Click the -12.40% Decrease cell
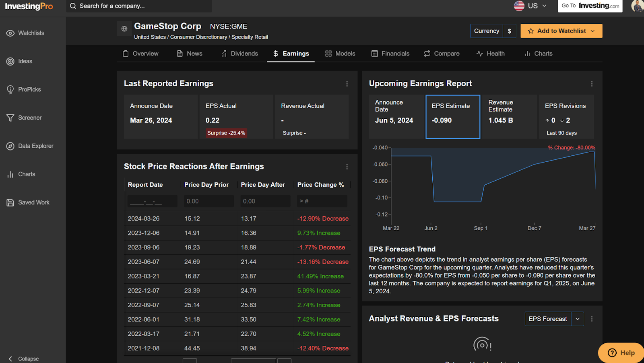This screenshot has width=644, height=363. pos(323,349)
